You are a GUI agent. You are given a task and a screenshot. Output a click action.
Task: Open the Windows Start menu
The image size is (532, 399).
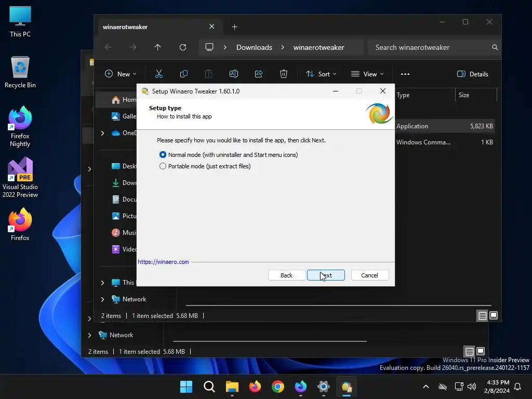(186, 387)
